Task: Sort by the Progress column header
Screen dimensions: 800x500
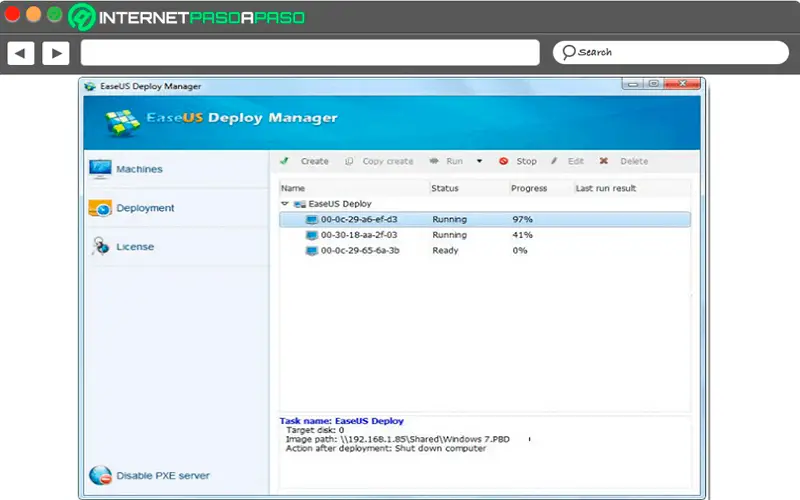Action: click(529, 188)
